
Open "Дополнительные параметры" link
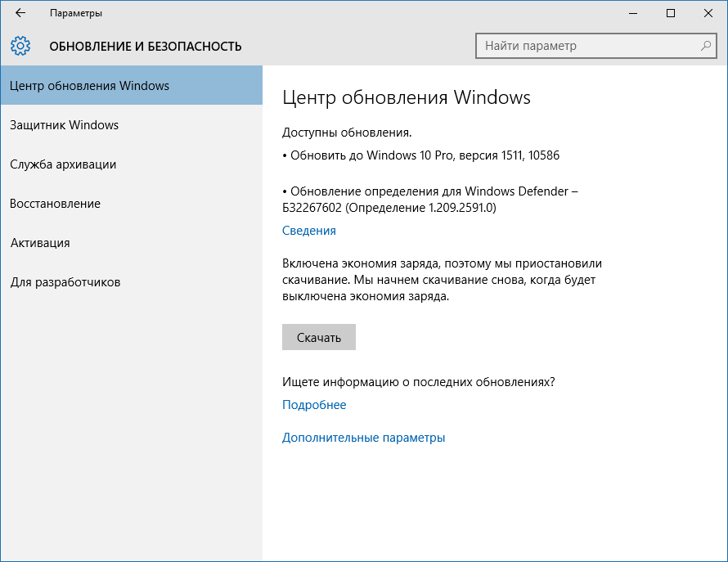363,438
